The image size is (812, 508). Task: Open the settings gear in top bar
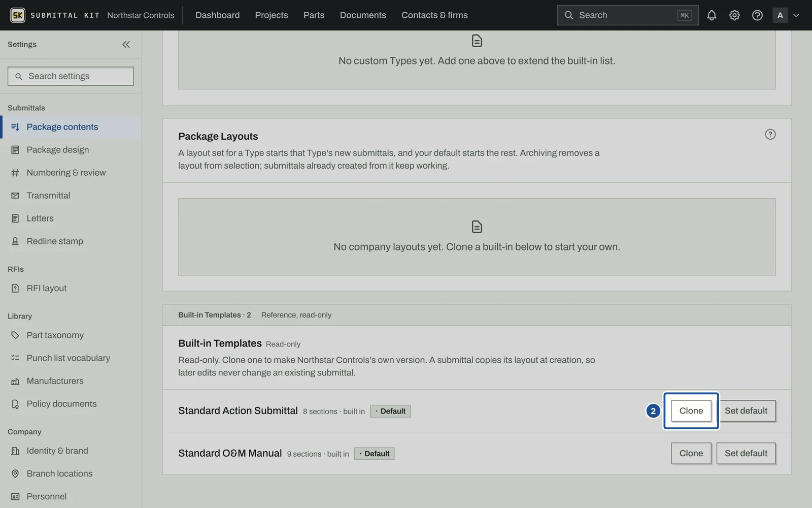[734, 15]
